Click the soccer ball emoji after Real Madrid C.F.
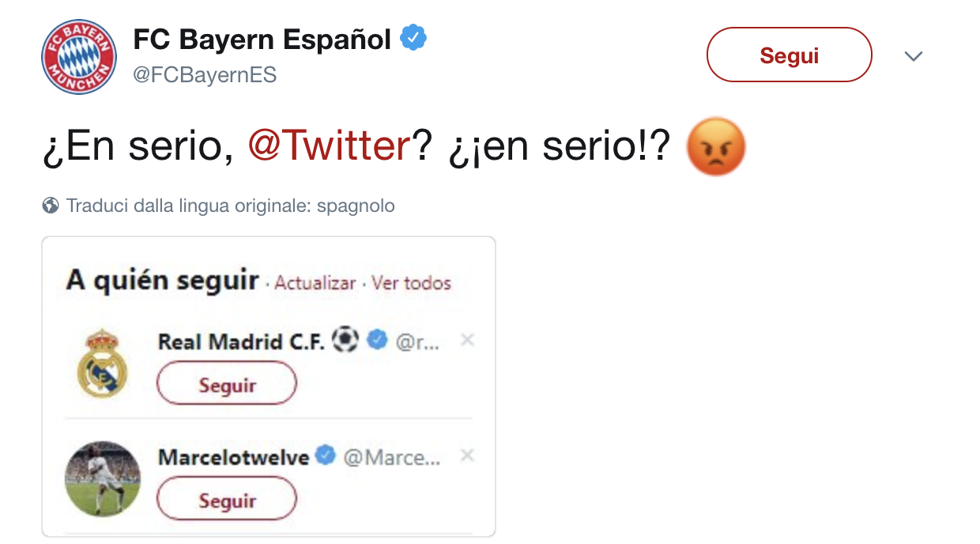 coord(345,341)
